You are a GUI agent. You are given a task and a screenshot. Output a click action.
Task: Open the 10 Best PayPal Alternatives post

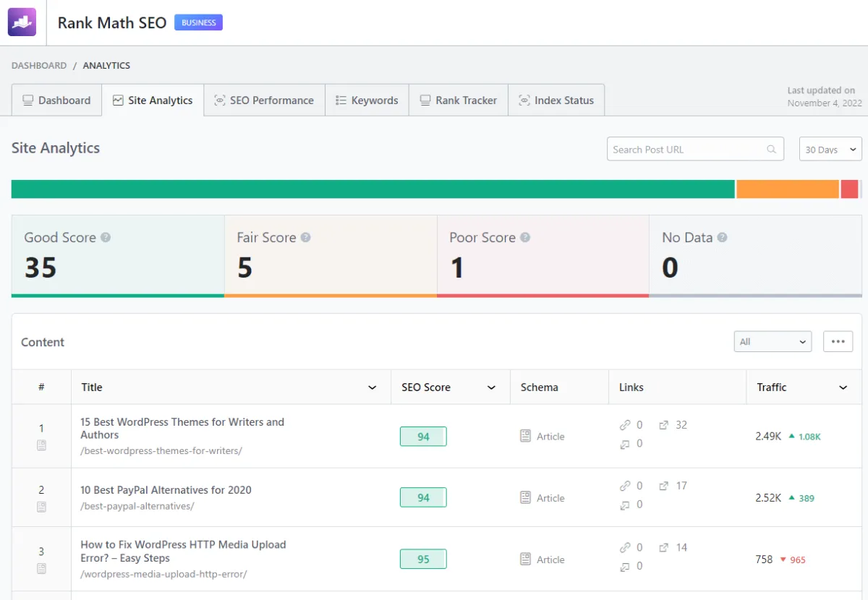[166, 490]
